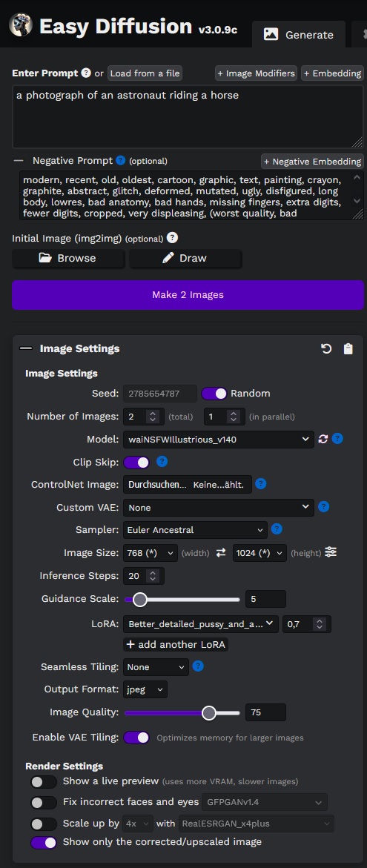Screen dimensions: 367x868
Task: Open the Clip Skip help icon
Action: [x=162, y=462]
